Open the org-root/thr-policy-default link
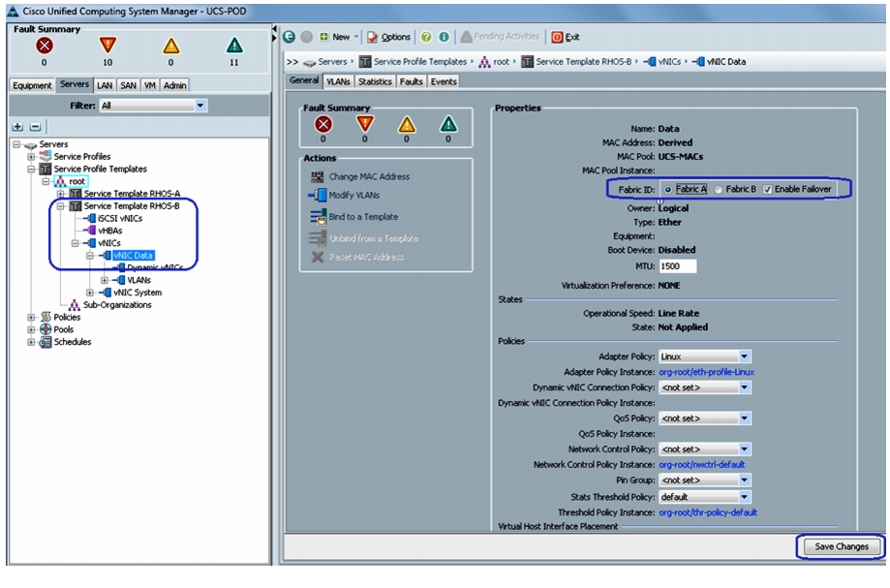This screenshot has width=890, height=588. click(708, 512)
